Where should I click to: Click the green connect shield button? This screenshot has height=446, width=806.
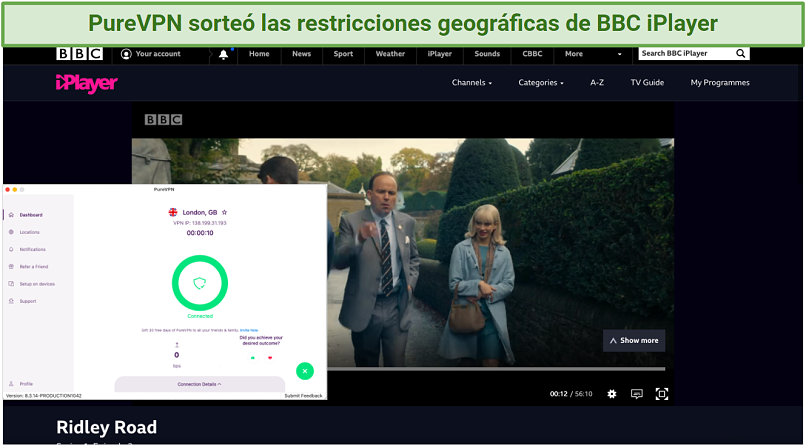[x=199, y=283]
